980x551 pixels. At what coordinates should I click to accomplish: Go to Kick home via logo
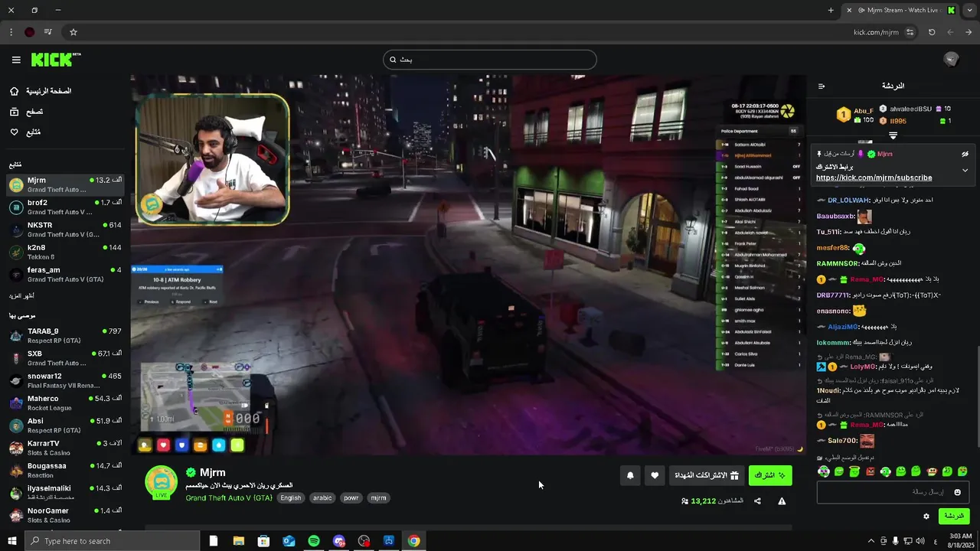pos(55,60)
